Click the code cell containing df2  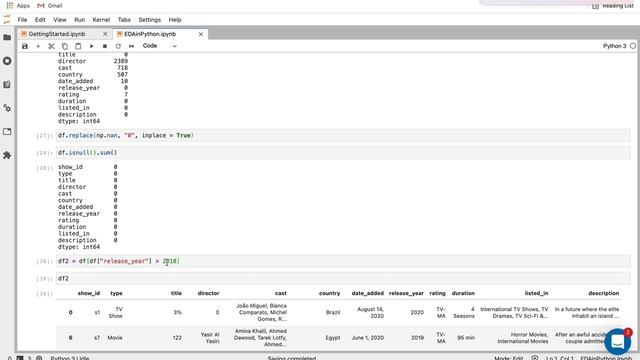click(x=343, y=278)
